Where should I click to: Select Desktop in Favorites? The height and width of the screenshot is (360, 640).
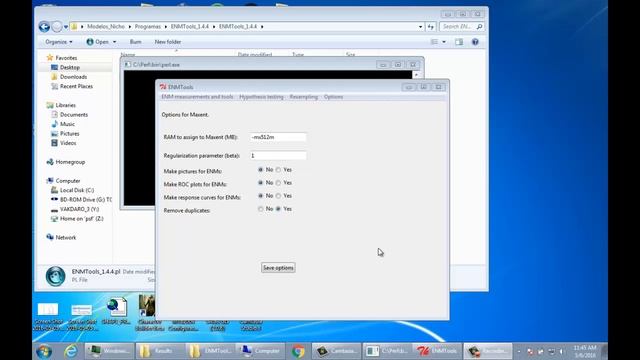[70, 67]
